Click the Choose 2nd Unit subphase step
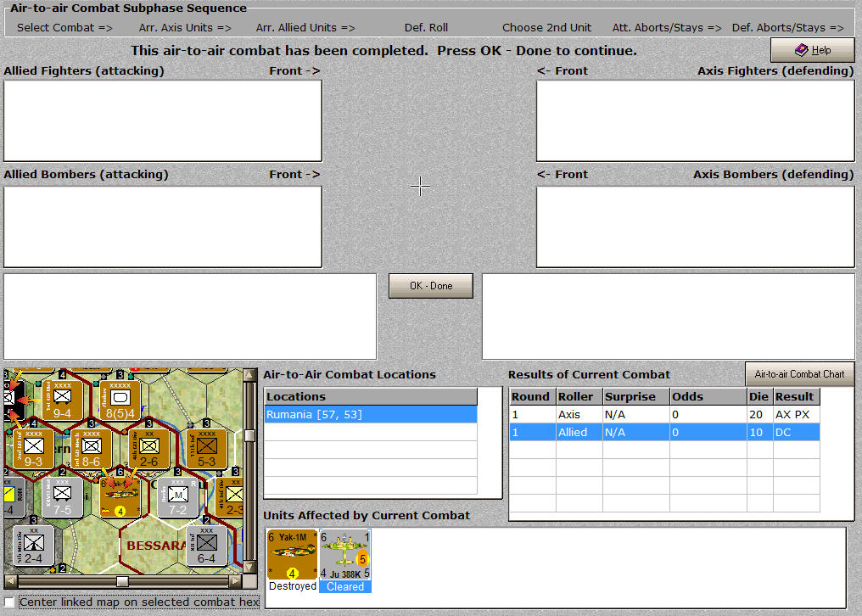This screenshot has width=862, height=616. [x=546, y=27]
